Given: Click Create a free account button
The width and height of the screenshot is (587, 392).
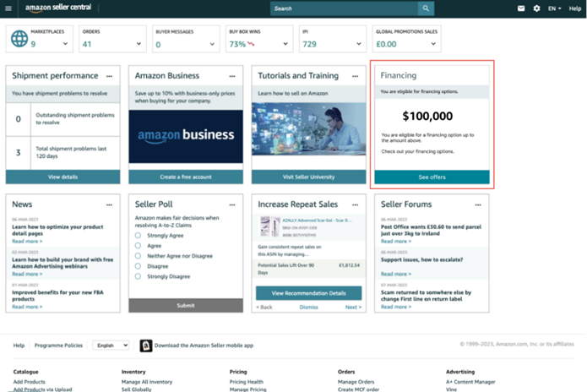Looking at the screenshot, I should tap(186, 177).
